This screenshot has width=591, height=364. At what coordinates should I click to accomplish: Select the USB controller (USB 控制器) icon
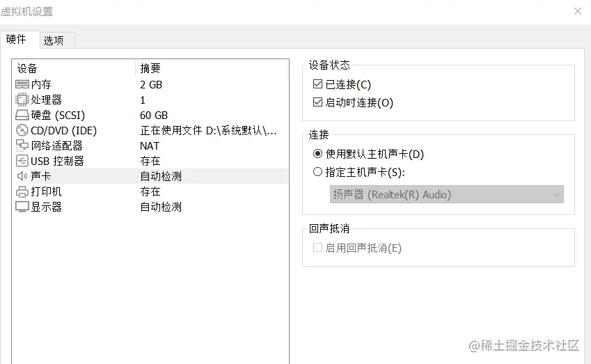22,161
